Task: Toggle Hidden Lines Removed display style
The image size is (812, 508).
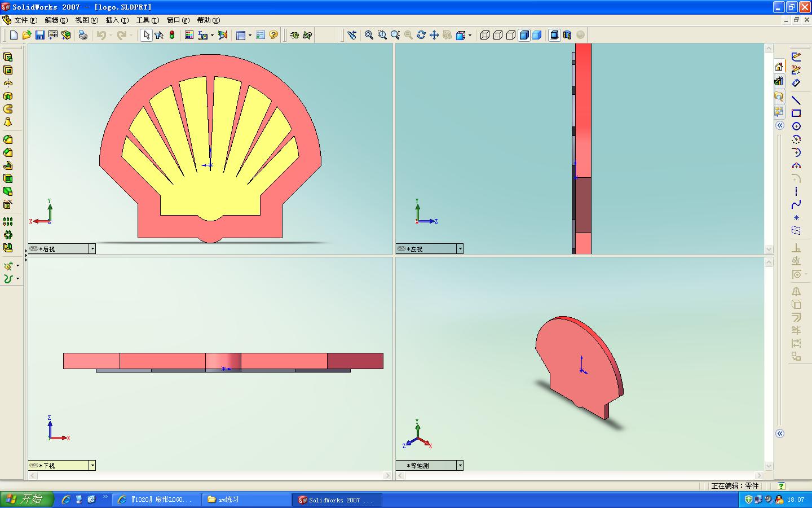Action: click(511, 35)
